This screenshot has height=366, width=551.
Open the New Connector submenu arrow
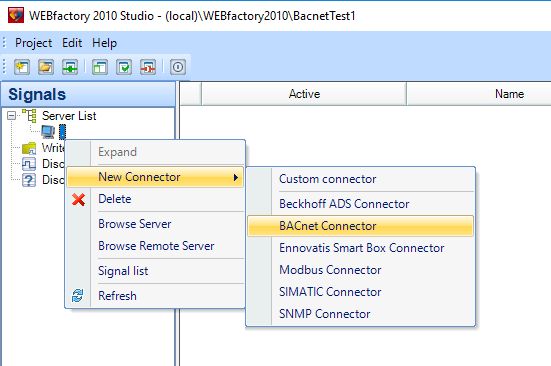click(236, 177)
